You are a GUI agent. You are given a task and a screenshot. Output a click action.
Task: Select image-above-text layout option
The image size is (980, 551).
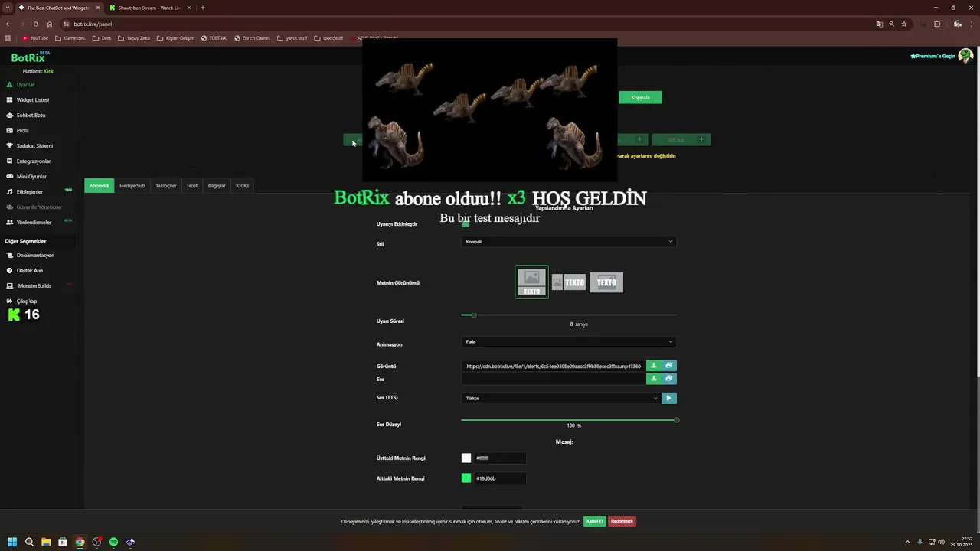click(x=531, y=282)
